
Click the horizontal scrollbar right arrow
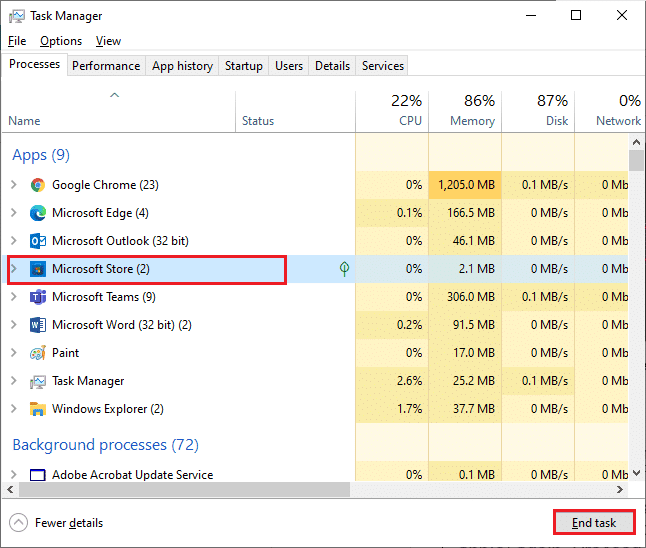point(620,489)
